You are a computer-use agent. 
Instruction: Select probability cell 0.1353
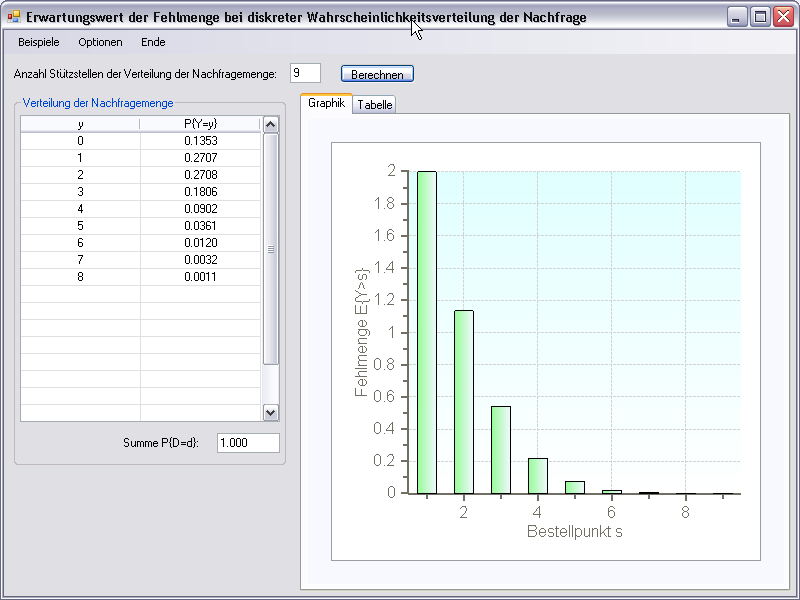(x=201, y=141)
